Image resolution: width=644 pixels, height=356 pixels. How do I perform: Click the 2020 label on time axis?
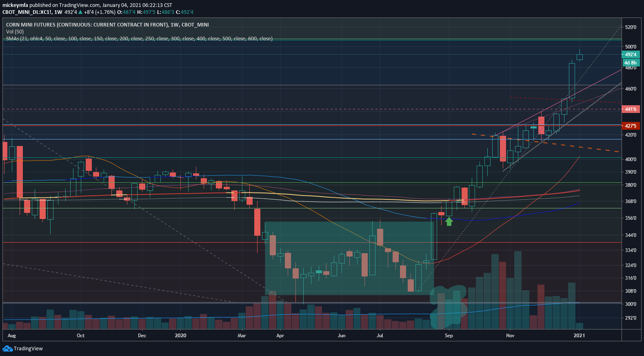coord(180,336)
